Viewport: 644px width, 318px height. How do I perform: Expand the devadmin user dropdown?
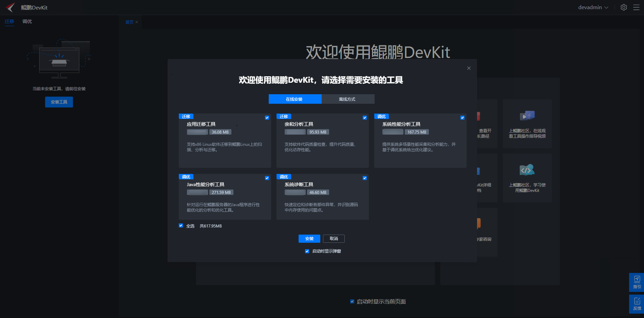point(593,7)
